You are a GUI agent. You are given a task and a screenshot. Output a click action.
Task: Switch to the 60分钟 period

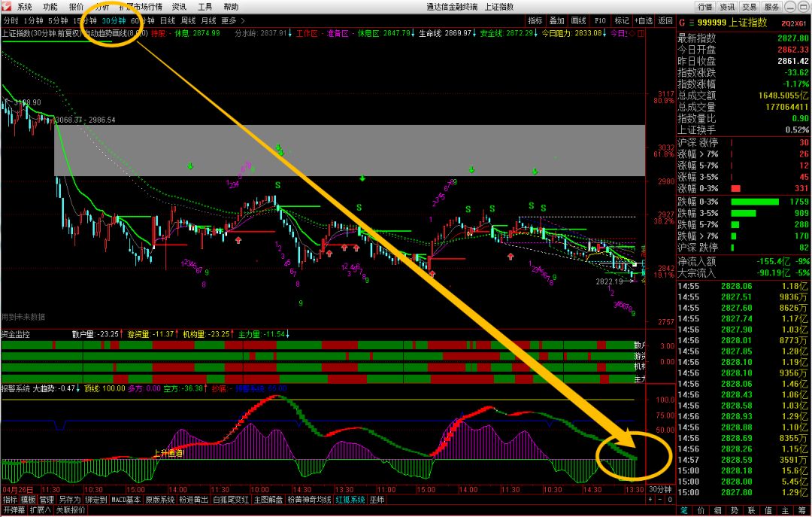tap(142, 20)
